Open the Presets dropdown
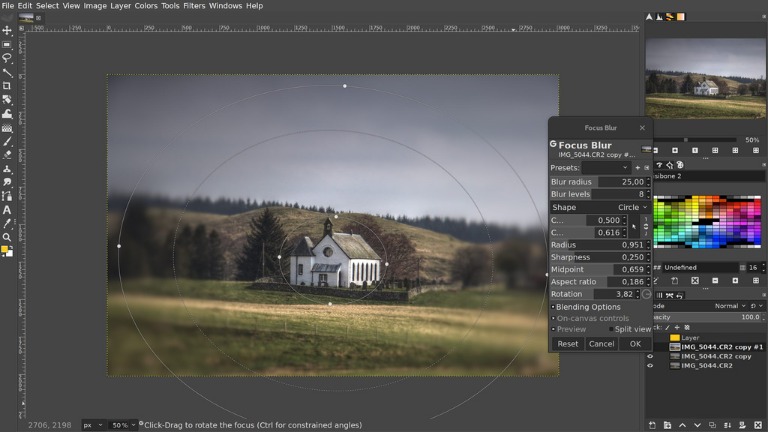 click(606, 168)
